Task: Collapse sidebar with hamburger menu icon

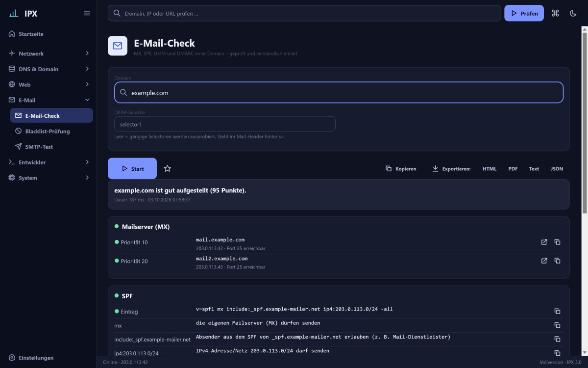Action: tap(87, 13)
